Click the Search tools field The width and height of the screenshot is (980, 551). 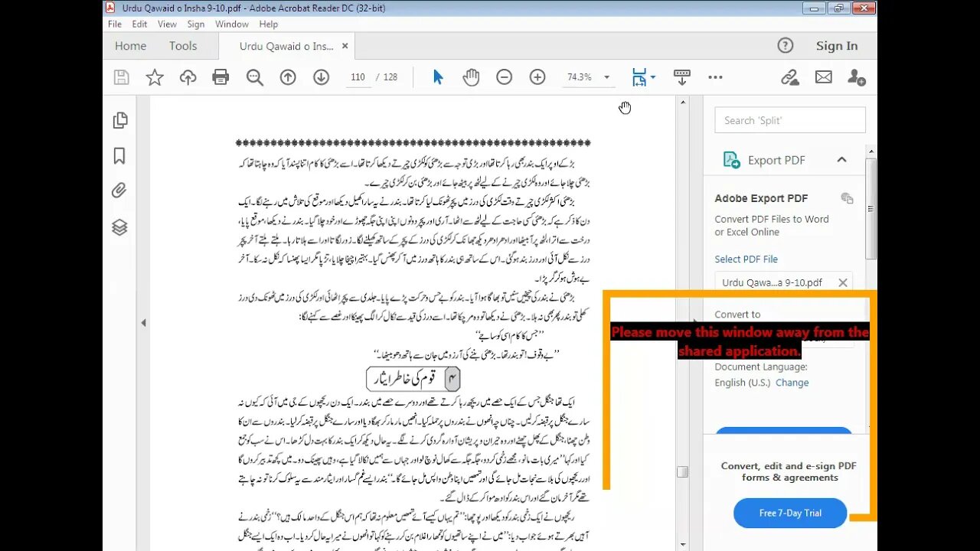tap(790, 120)
